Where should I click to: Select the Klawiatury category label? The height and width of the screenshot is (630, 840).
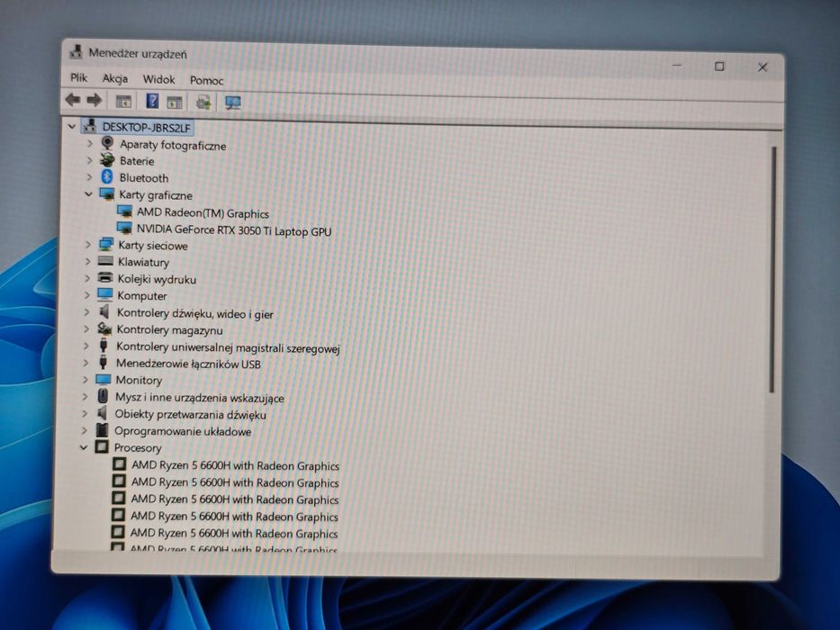(x=143, y=262)
